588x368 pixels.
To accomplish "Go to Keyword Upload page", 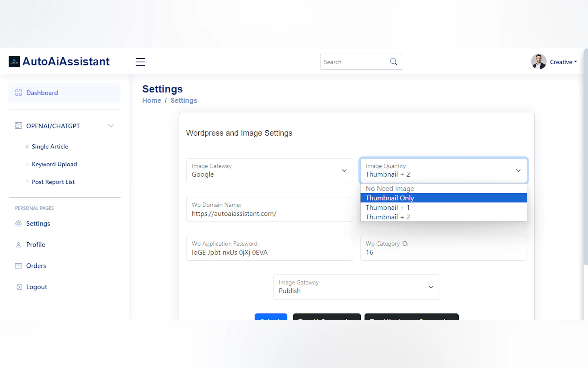I will click(54, 164).
